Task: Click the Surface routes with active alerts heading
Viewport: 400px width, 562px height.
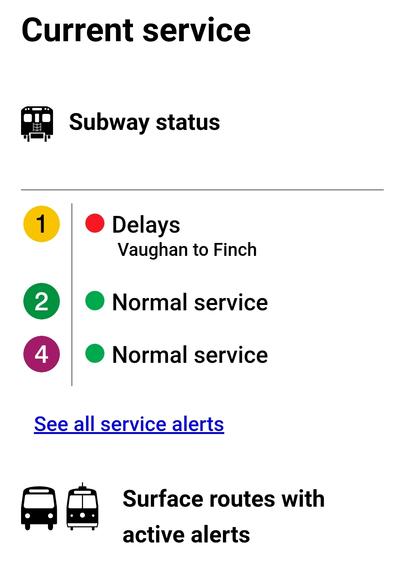Action: 224,516
